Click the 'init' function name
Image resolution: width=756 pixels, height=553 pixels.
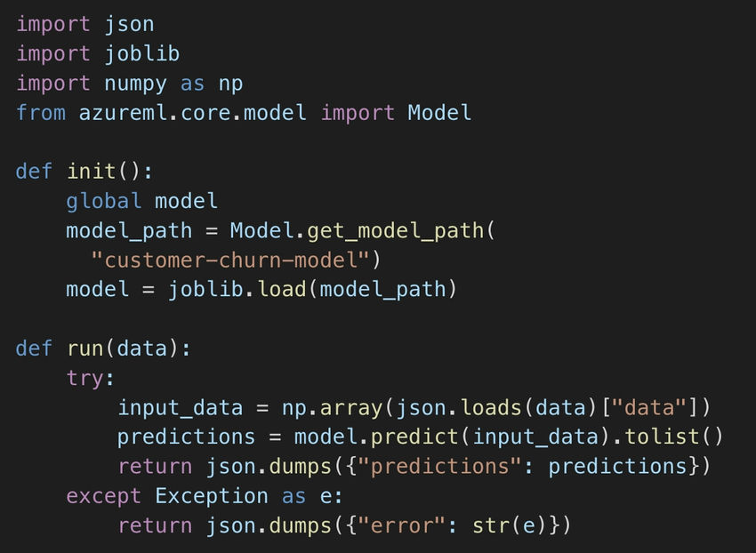92,172
